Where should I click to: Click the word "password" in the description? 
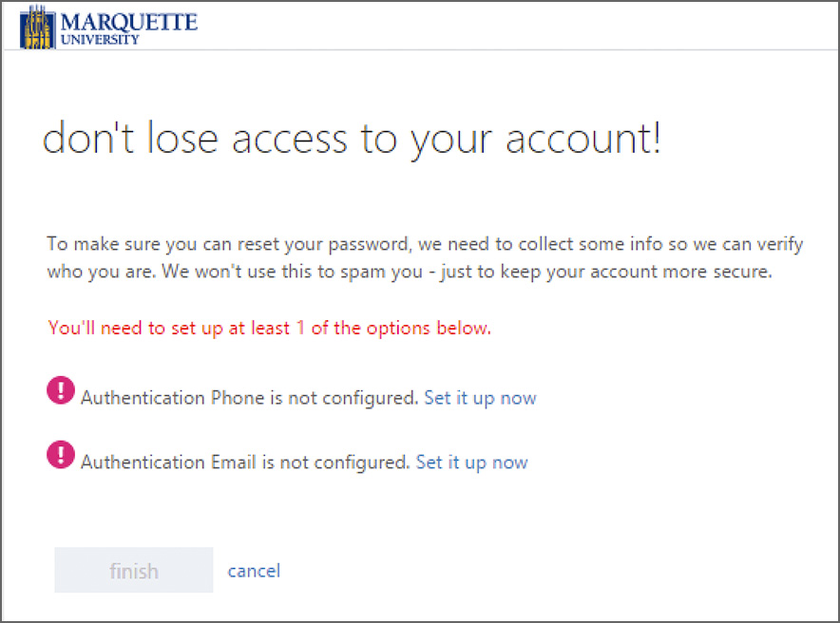tap(366, 244)
